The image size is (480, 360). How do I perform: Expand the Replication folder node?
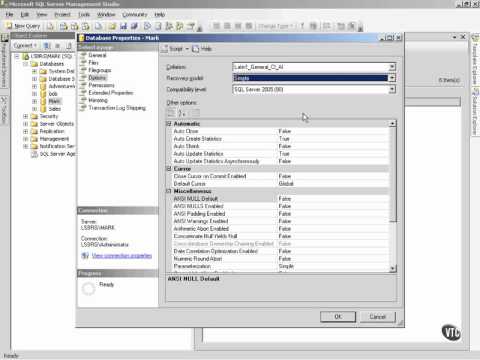coord(26,131)
